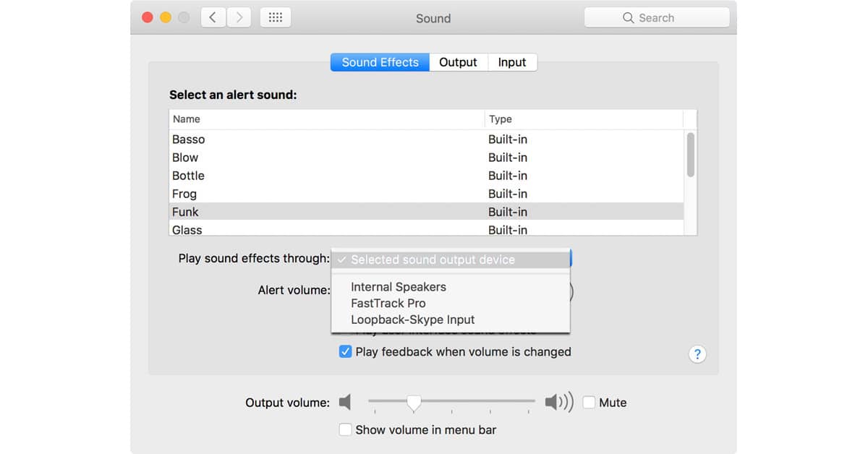The height and width of the screenshot is (454, 868).
Task: Click the alert sound list scrollbar
Action: pyautogui.click(x=691, y=155)
